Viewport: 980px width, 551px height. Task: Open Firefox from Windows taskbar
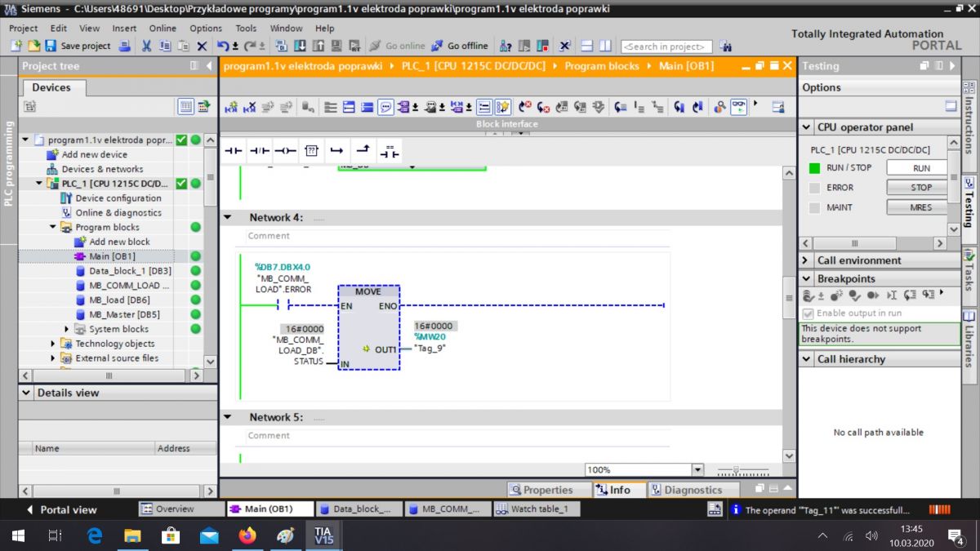point(247,535)
